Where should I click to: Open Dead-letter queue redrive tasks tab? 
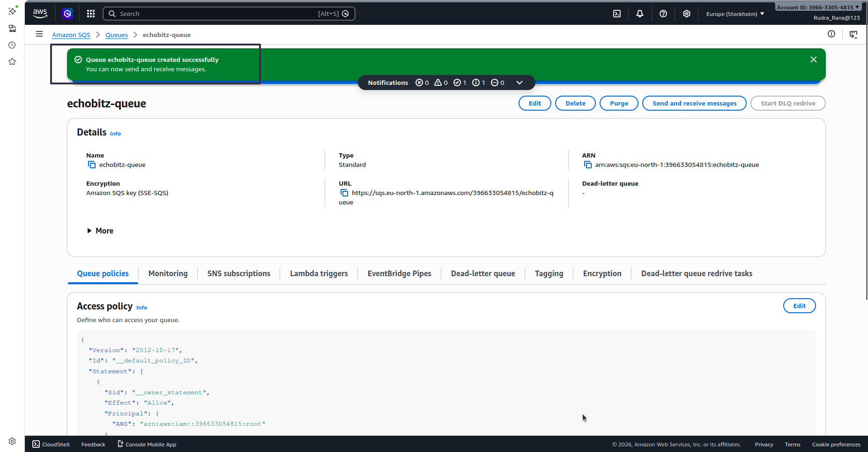tap(697, 273)
